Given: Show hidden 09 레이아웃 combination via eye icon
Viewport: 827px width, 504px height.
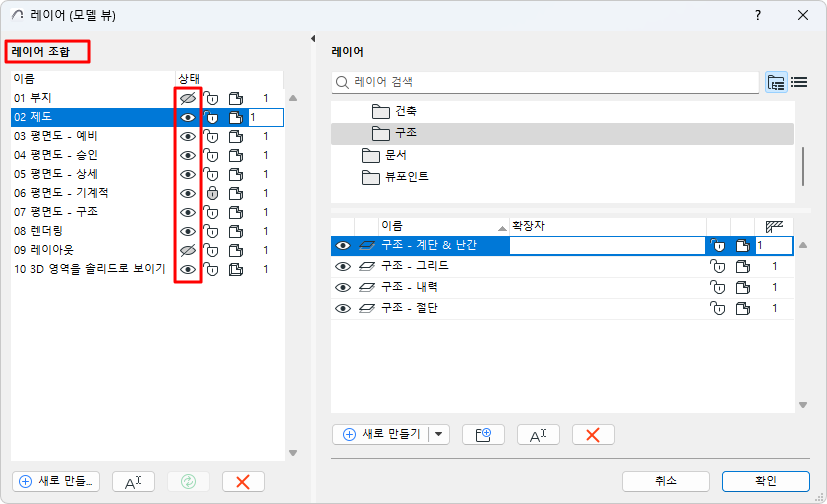Looking at the screenshot, I should pos(188,250).
